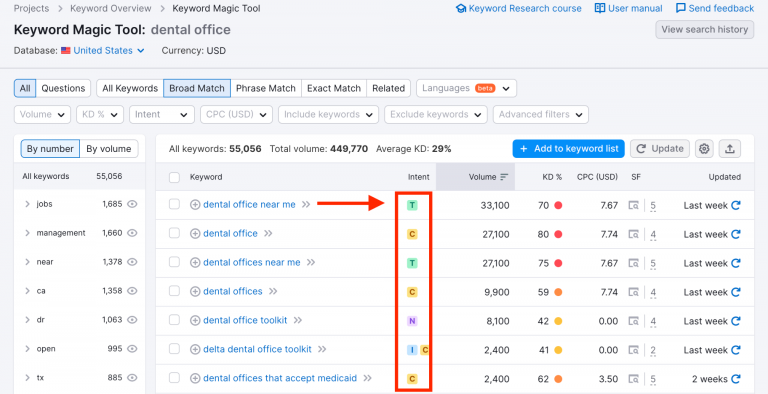Add 'delta dental office toolkit' via plus icon
768x394 pixels.
(195, 349)
